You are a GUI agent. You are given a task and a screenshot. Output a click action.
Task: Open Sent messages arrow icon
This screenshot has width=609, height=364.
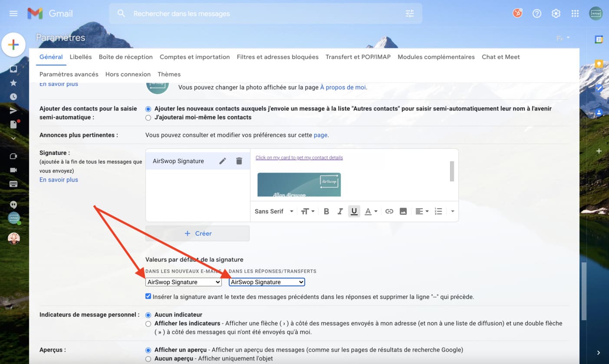[x=13, y=111]
